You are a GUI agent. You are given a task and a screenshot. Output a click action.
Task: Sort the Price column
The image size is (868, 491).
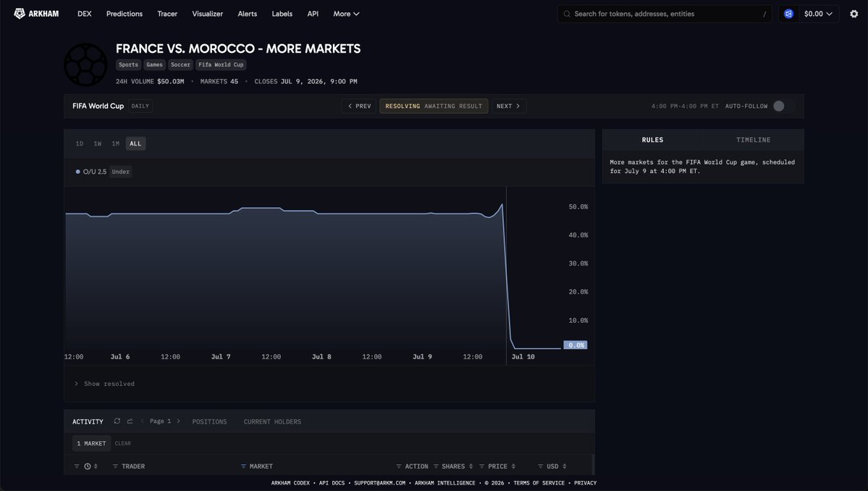514,466
